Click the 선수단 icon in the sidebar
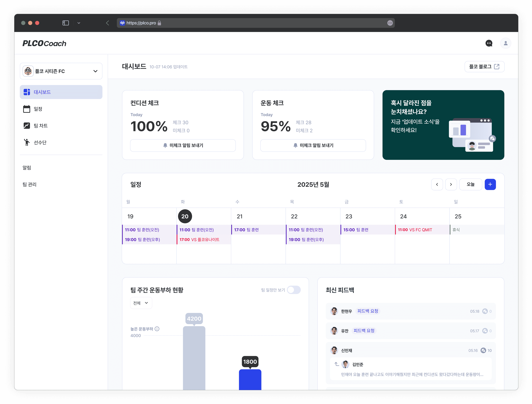Viewport: 532px width, 404px height. (x=27, y=142)
